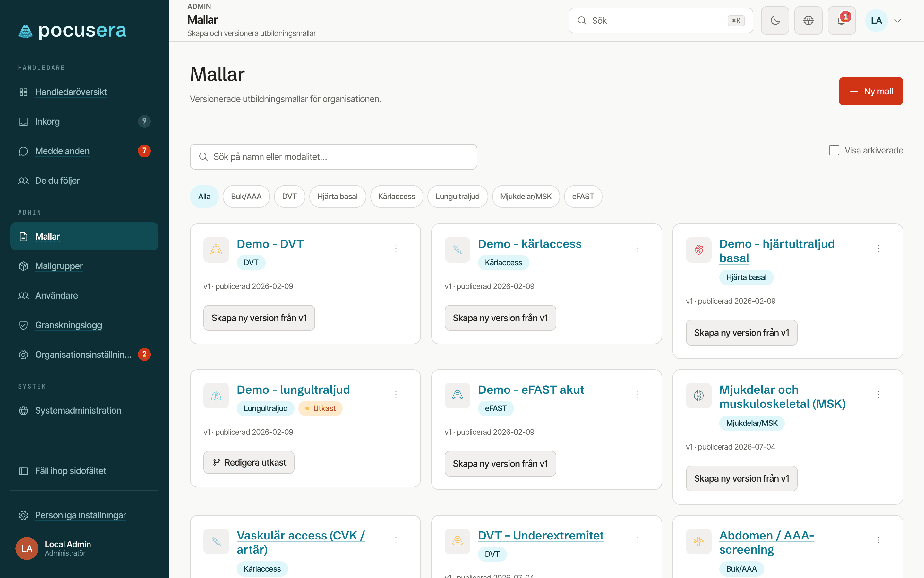
Task: Open Inkorg in sidebar
Action: [84, 122]
